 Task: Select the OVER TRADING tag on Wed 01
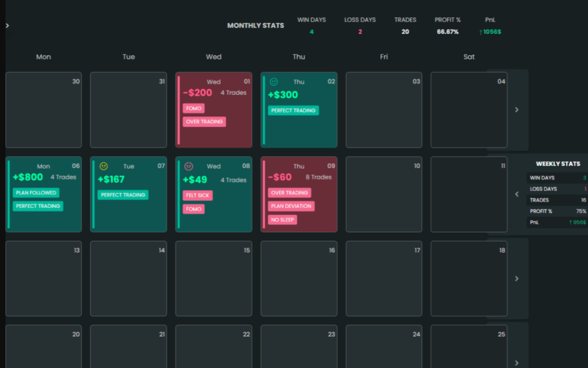(x=204, y=122)
